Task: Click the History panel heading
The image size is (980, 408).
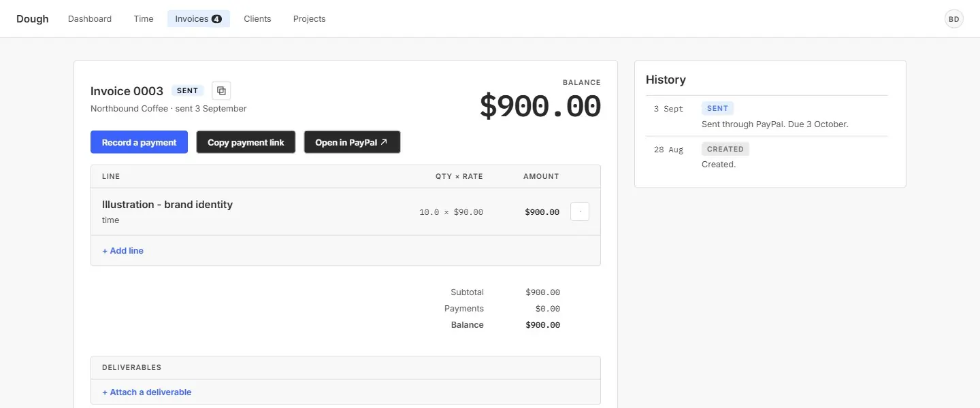Action: [x=666, y=80]
